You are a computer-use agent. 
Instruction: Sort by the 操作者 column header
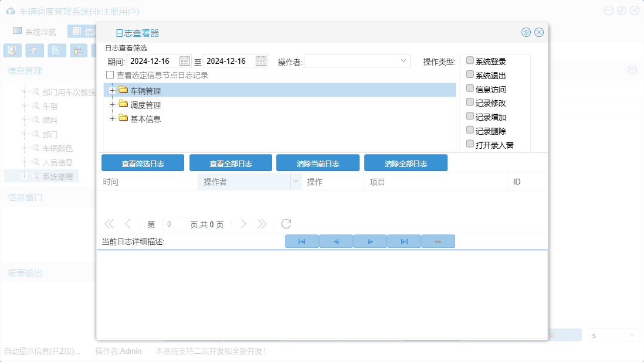pyautogui.click(x=243, y=182)
